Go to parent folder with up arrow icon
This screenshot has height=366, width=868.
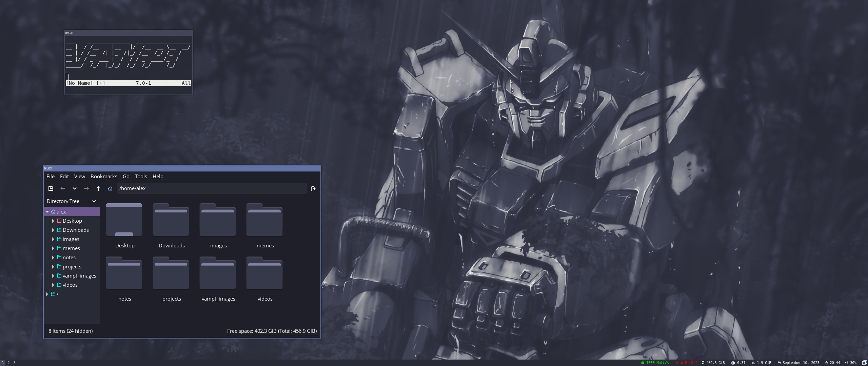[98, 188]
